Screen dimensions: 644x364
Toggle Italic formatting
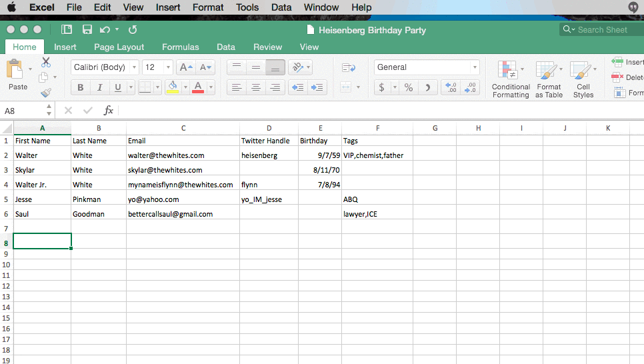coord(100,87)
